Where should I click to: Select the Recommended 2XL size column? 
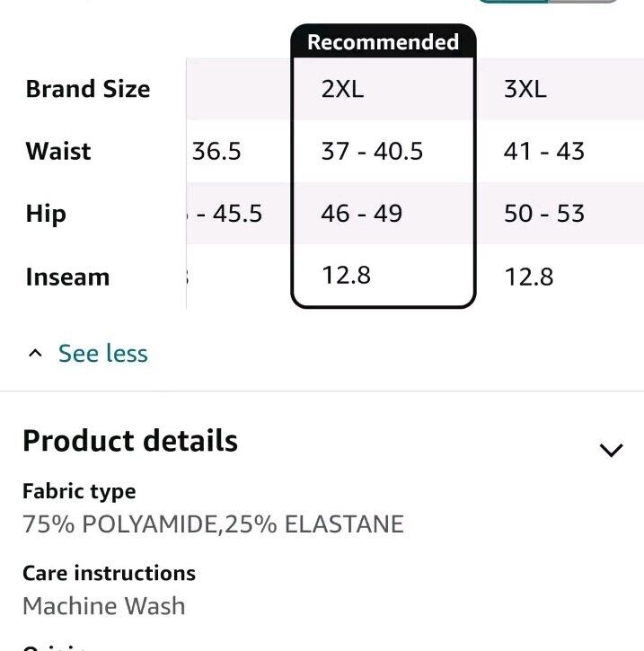tap(384, 166)
